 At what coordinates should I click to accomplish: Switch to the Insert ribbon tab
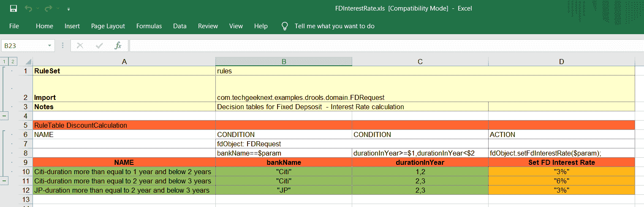click(x=72, y=26)
